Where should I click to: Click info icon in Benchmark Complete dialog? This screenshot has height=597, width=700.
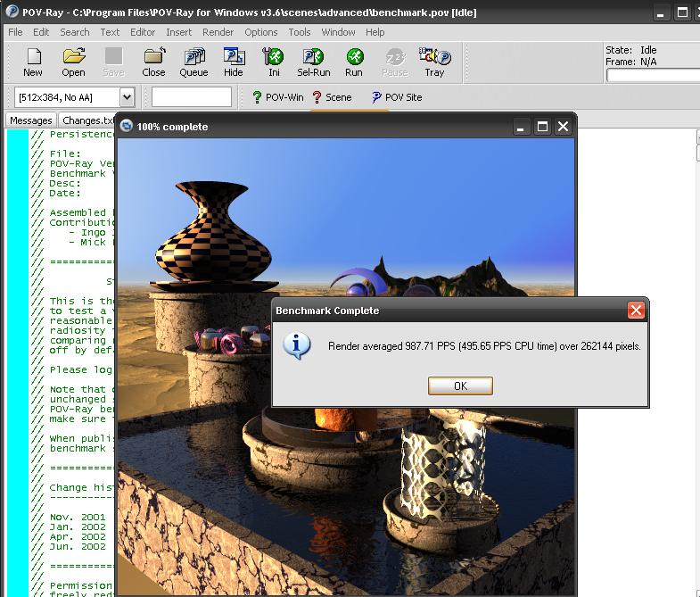[x=297, y=346]
